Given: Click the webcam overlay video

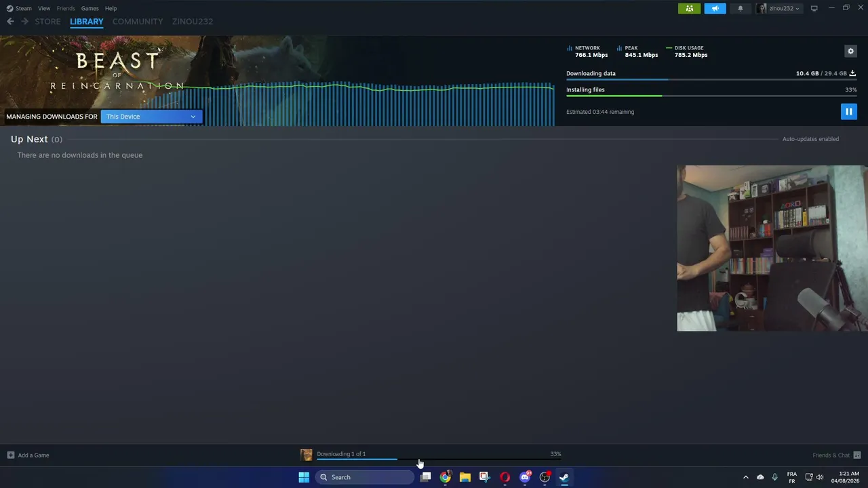Looking at the screenshot, I should click(772, 248).
